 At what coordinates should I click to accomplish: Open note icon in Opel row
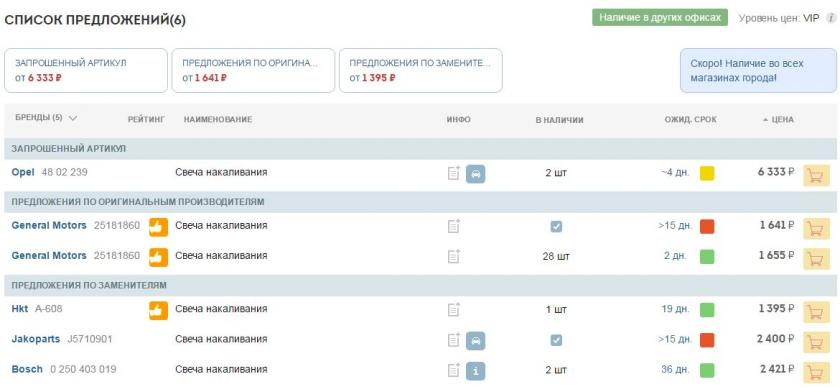coord(454,173)
